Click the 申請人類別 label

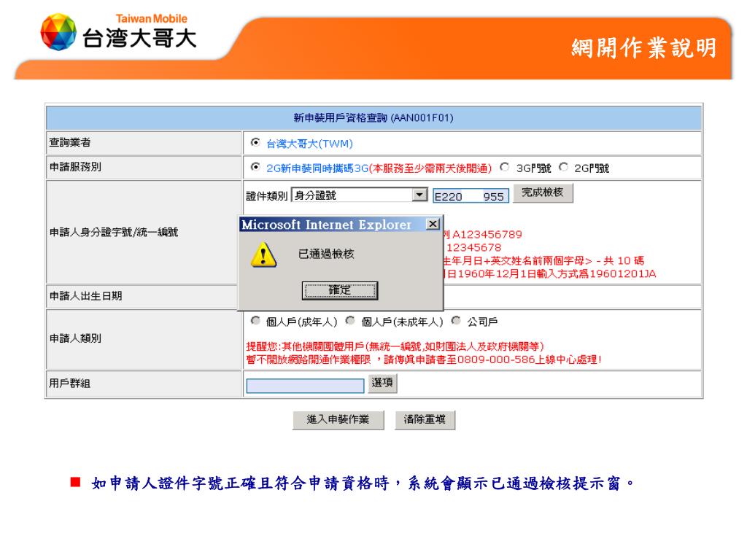(x=75, y=338)
